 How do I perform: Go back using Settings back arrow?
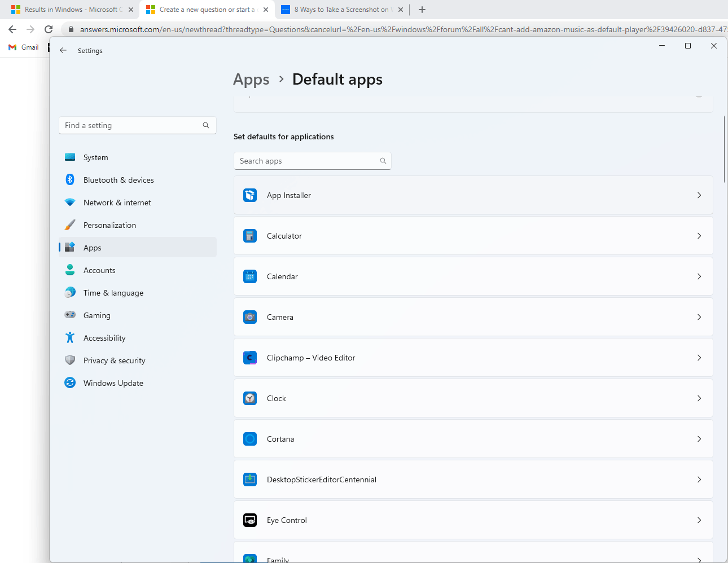[x=63, y=50]
